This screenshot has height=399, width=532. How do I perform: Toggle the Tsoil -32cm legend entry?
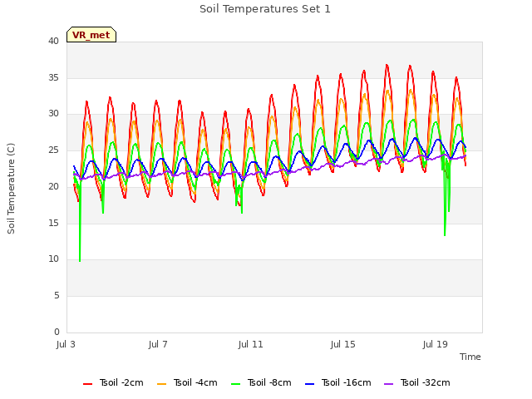pos(417,382)
